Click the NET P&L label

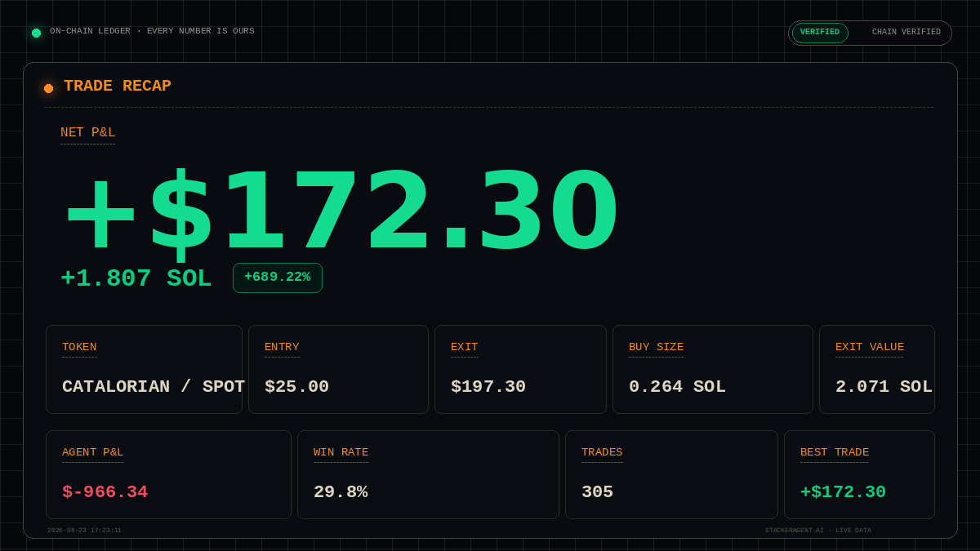(x=87, y=132)
